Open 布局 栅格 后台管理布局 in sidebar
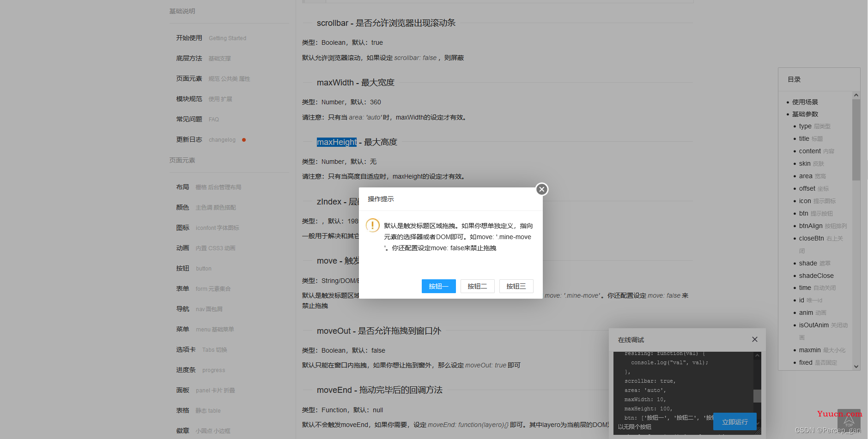The height and width of the screenshot is (439, 868). point(208,187)
